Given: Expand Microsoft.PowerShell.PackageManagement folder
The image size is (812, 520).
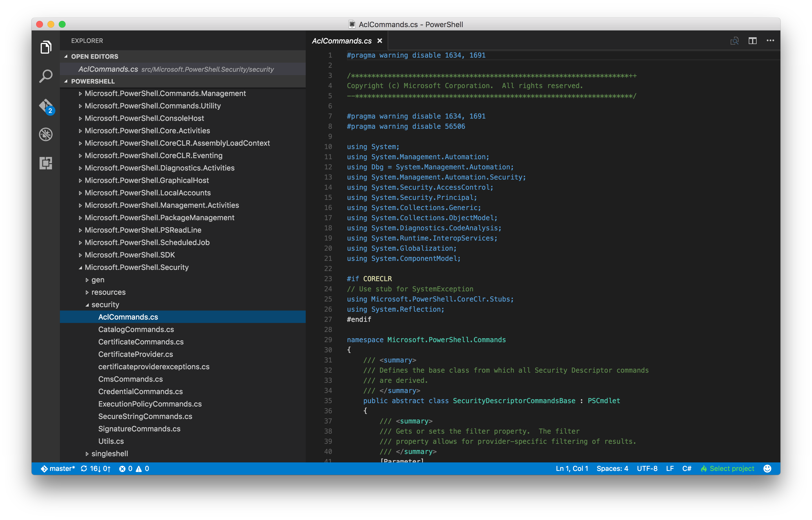Looking at the screenshot, I should (183, 218).
